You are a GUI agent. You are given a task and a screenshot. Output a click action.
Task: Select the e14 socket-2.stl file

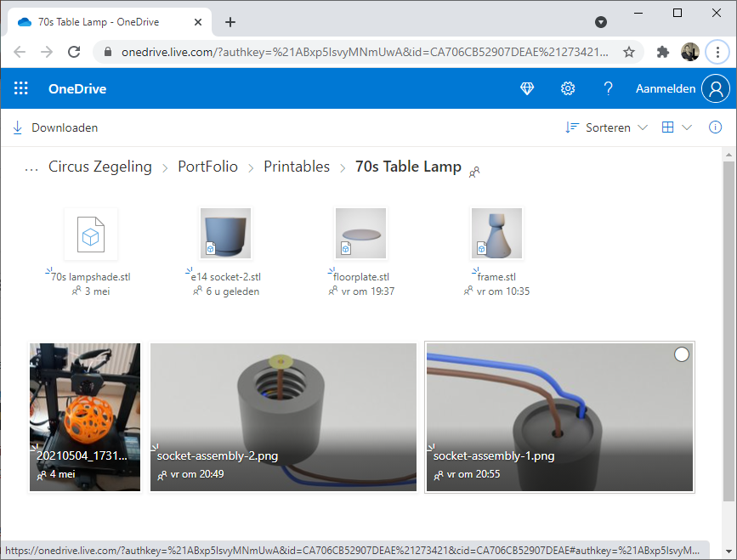click(x=224, y=232)
